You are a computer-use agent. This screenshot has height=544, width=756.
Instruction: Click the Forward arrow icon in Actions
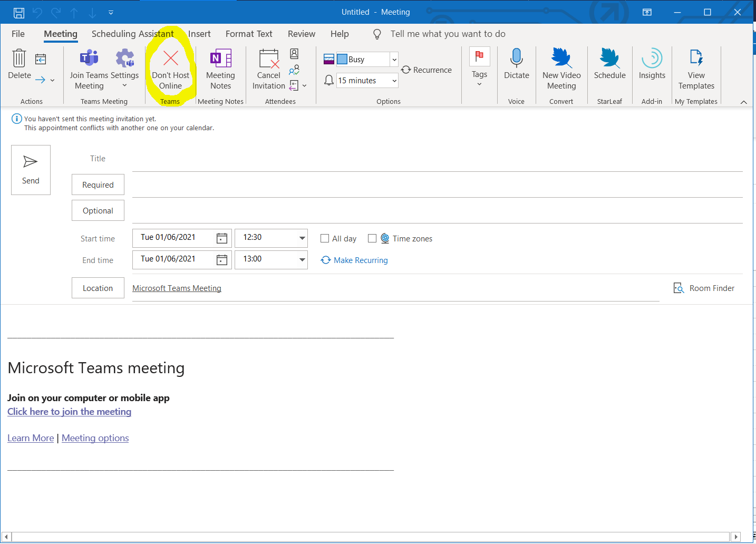[x=40, y=80]
